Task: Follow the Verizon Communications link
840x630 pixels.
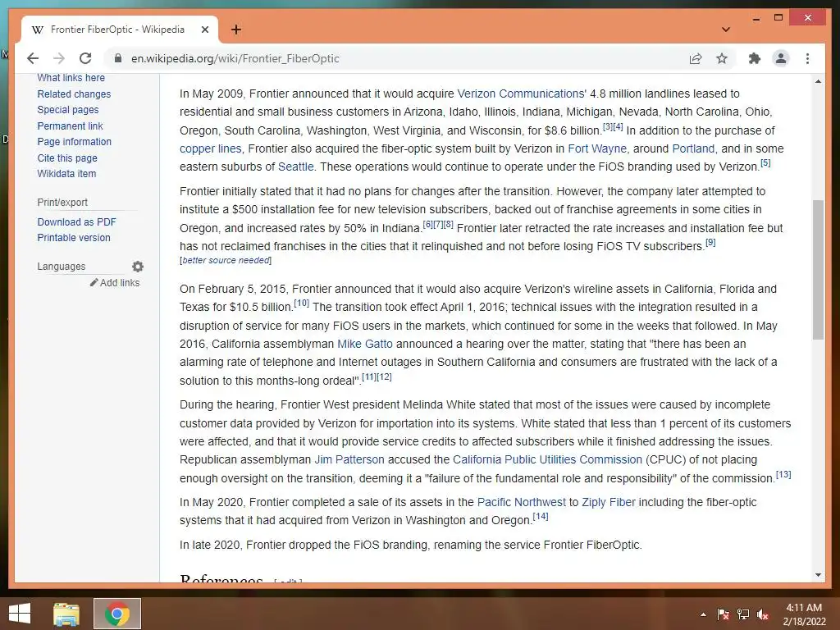Action: click(x=522, y=94)
